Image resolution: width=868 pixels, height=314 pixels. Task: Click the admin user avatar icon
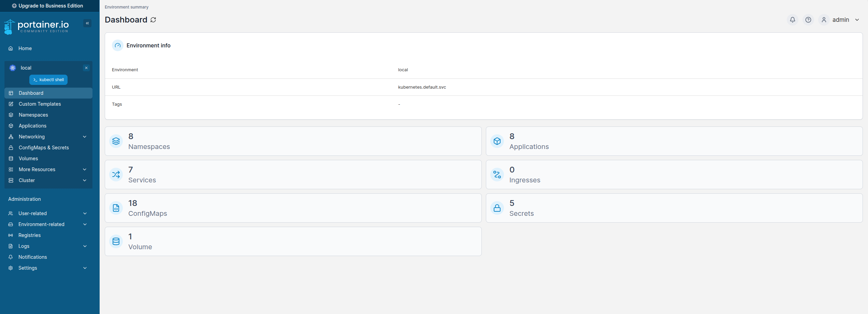tap(824, 20)
